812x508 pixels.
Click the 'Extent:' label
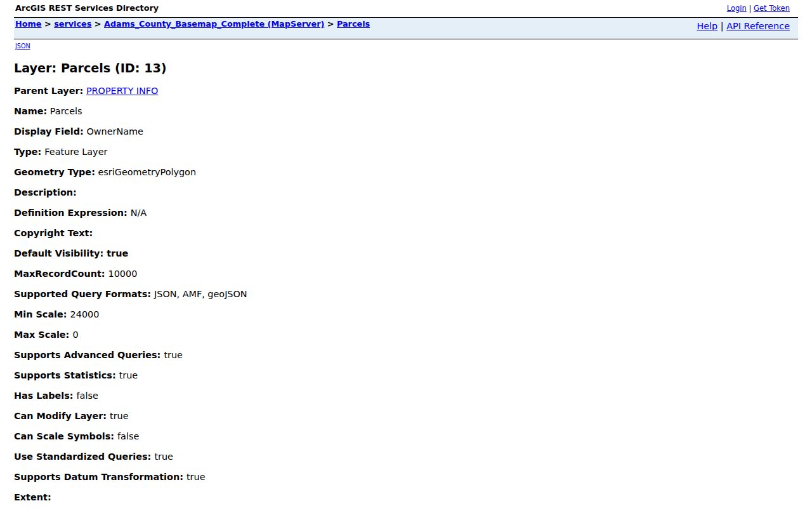(x=32, y=497)
